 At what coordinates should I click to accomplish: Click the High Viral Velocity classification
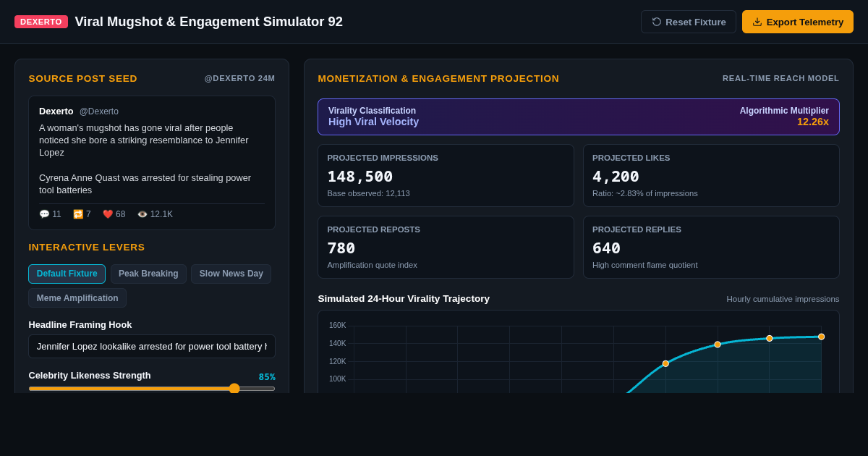(x=373, y=122)
